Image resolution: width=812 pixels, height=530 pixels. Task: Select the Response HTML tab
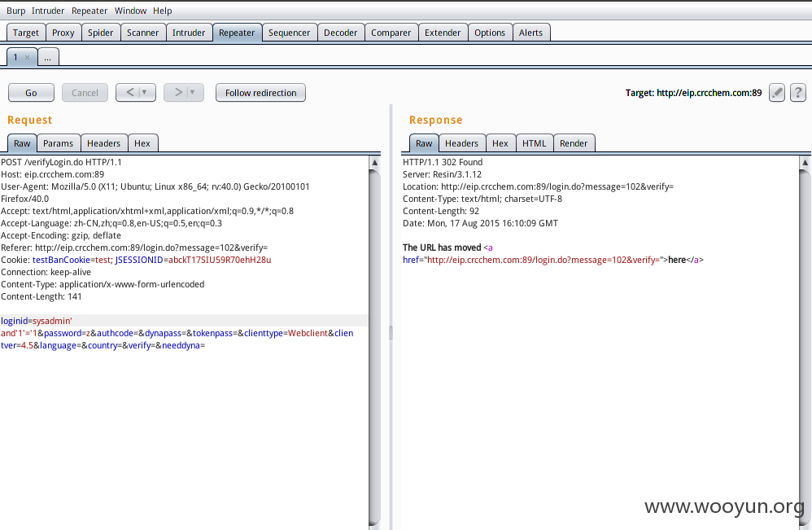535,143
